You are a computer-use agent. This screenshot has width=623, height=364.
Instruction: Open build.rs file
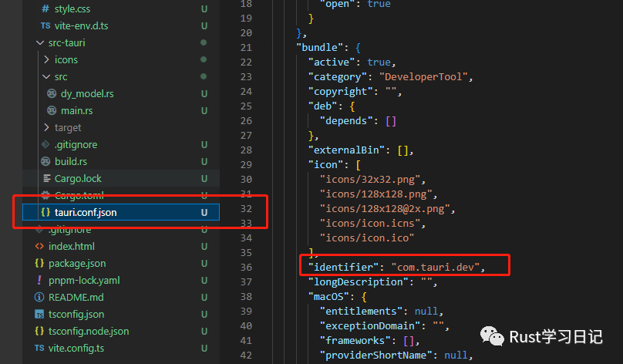tap(71, 162)
